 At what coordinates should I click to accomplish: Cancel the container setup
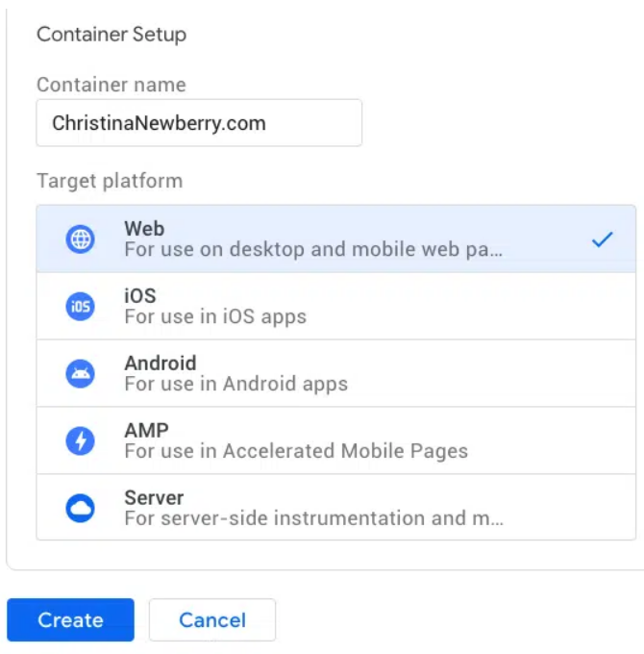coord(212,619)
